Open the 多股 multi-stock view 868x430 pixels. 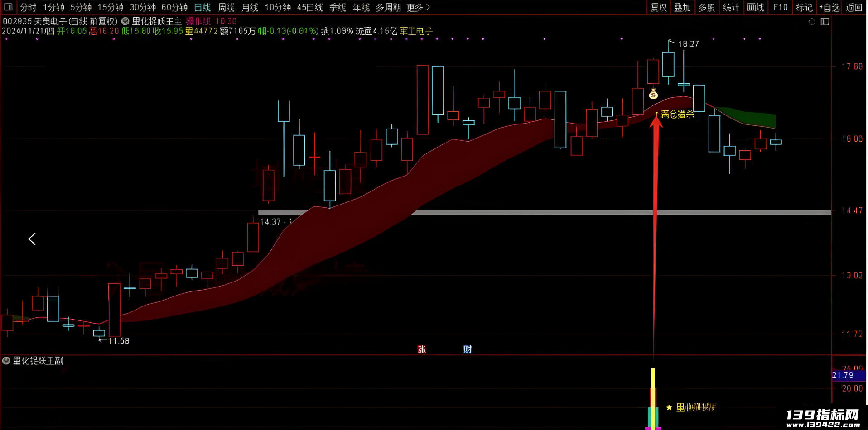(707, 7)
